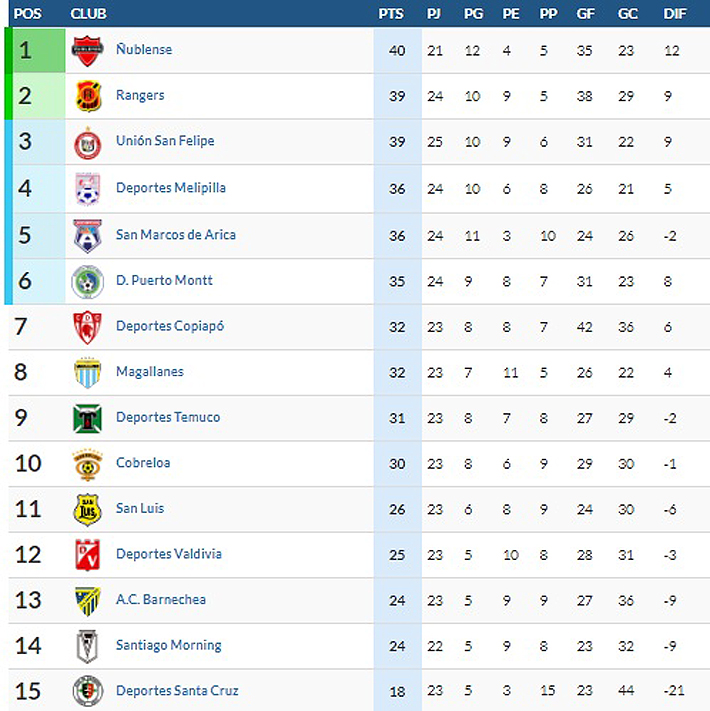Click the Deportes Temuco green crest
The width and height of the screenshot is (710, 711).
pos(88,418)
